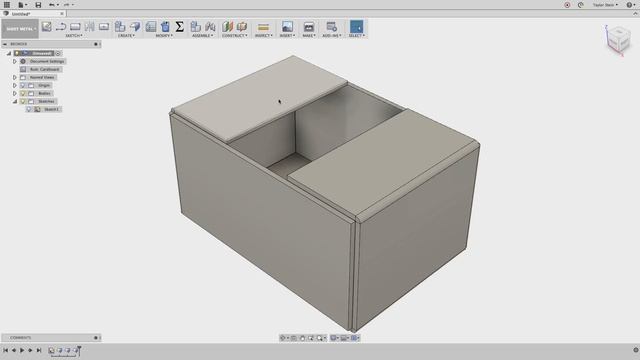Expand the Bodies folder

point(15,93)
